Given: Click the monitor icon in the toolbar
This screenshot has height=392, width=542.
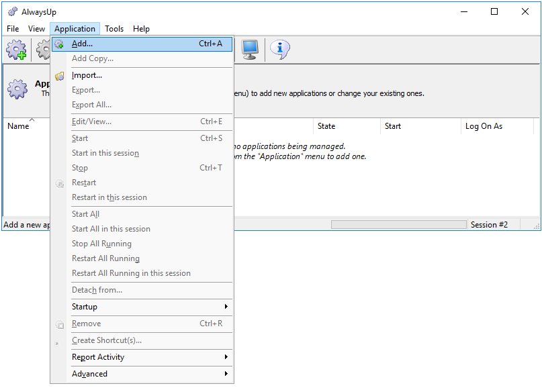Looking at the screenshot, I should click(x=250, y=50).
